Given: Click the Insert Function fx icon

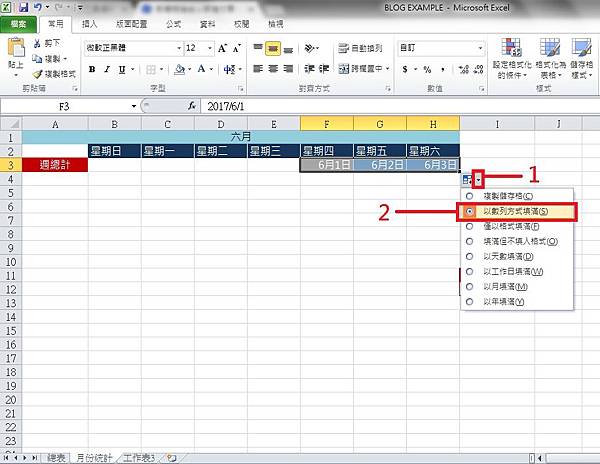Looking at the screenshot, I should point(192,106).
